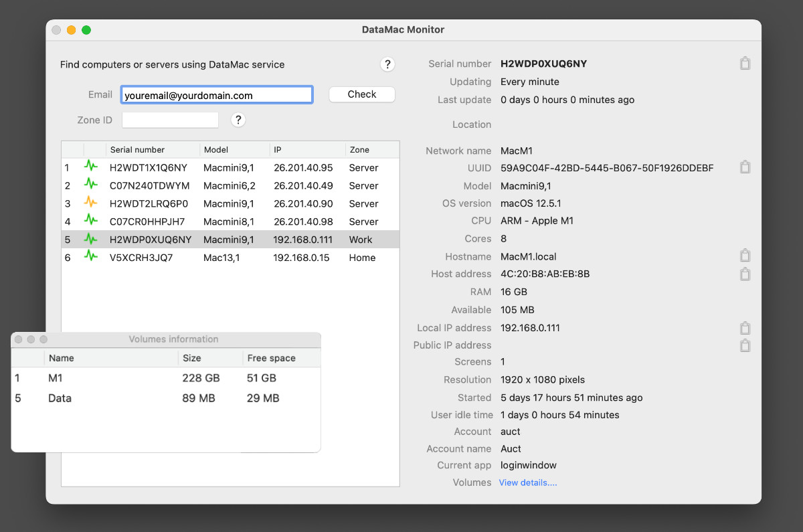Select Data volume row in Volumes information
The width and height of the screenshot is (803, 532).
[x=166, y=398]
